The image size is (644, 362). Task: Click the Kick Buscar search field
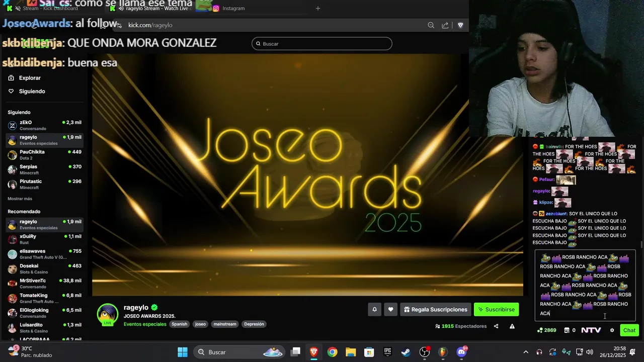tap(322, 44)
